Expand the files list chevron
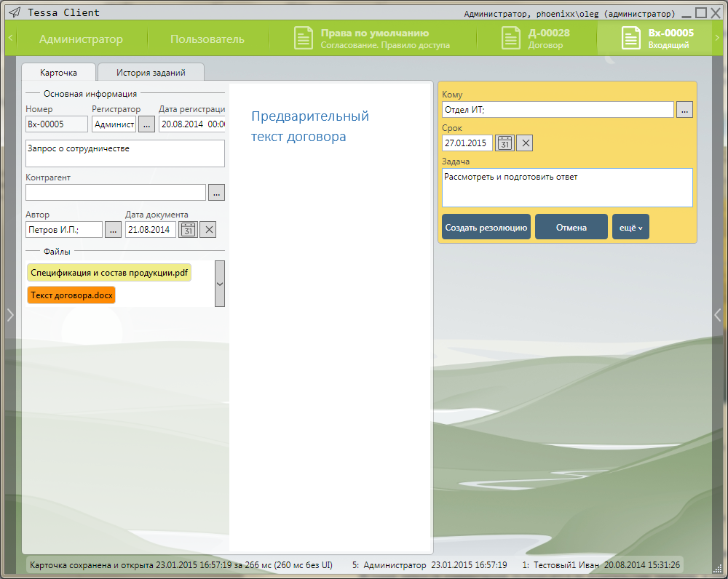The width and height of the screenshot is (728, 579). click(x=220, y=284)
